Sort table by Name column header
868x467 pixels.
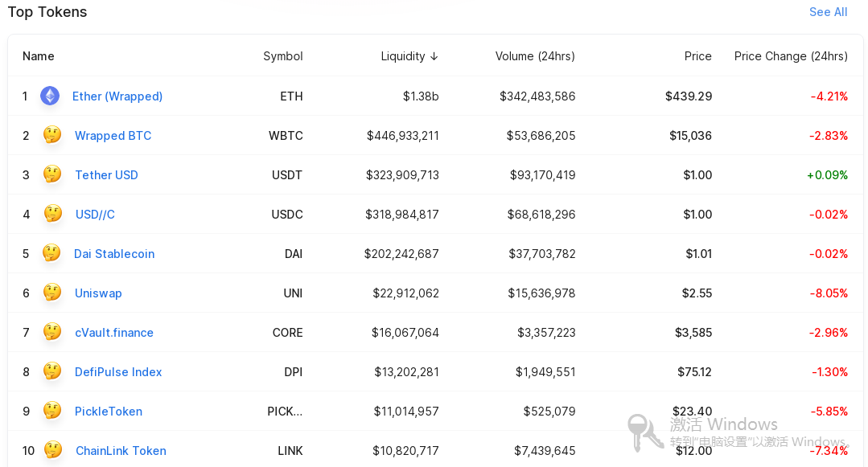[38, 56]
